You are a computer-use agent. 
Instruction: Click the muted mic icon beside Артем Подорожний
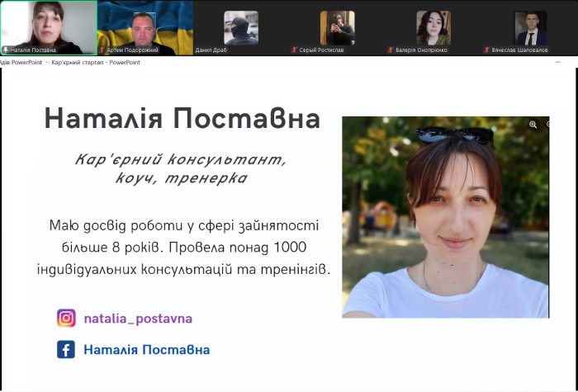click(x=102, y=50)
